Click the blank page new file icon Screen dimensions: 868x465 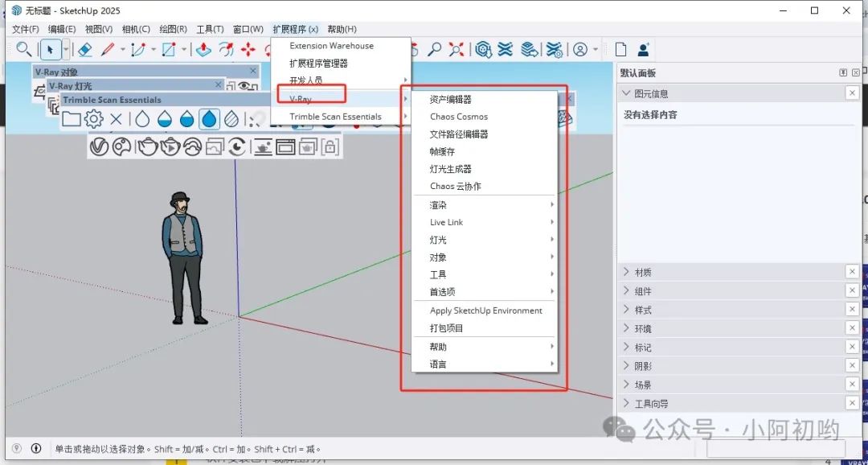pyautogui.click(x=620, y=50)
